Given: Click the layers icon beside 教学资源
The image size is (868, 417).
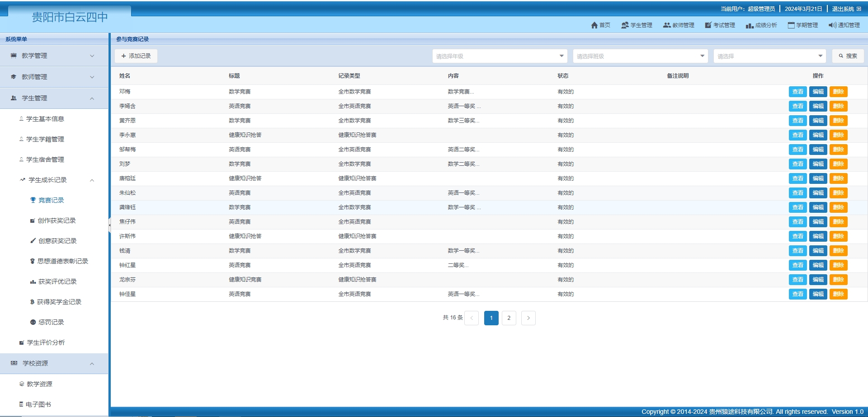Looking at the screenshot, I should 22,384.
